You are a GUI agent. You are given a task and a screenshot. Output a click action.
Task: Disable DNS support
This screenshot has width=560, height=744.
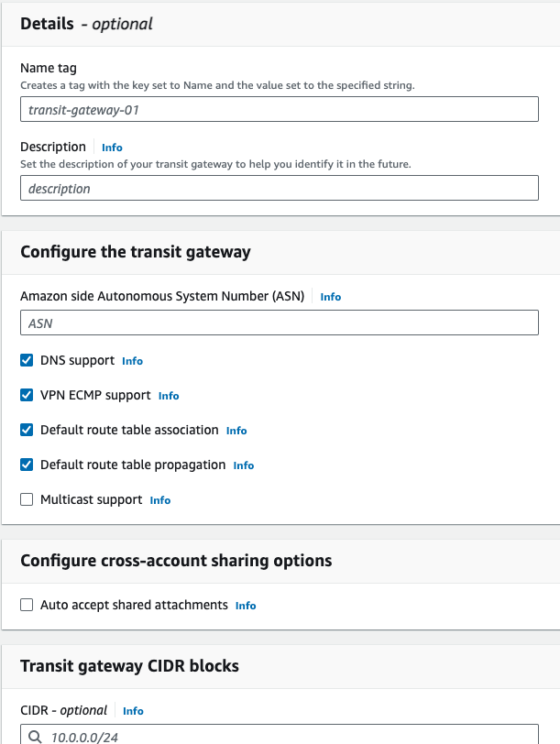pyautogui.click(x=27, y=360)
